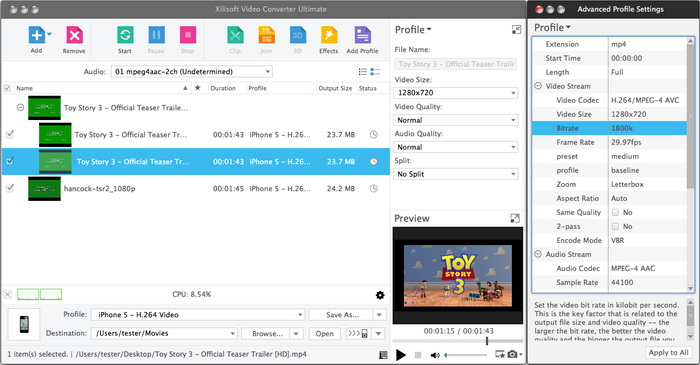Collapse the Video Stream section

[x=538, y=86]
